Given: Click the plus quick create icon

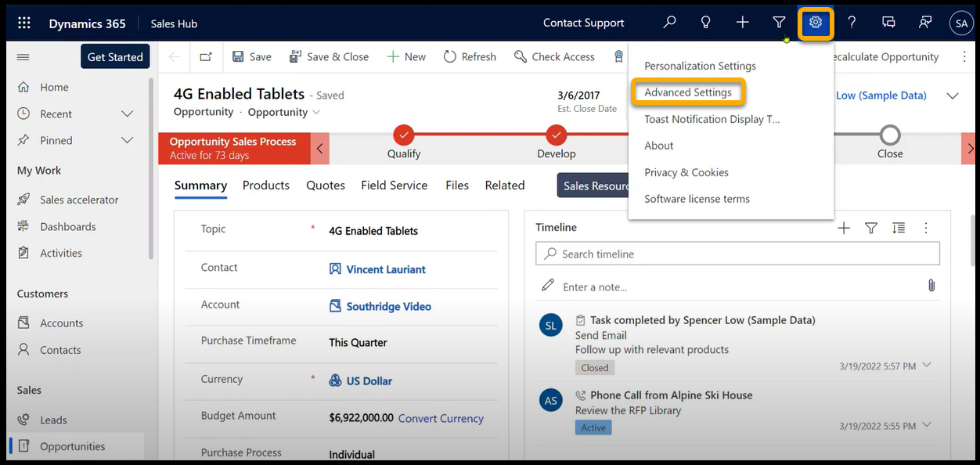Looking at the screenshot, I should coord(743,23).
